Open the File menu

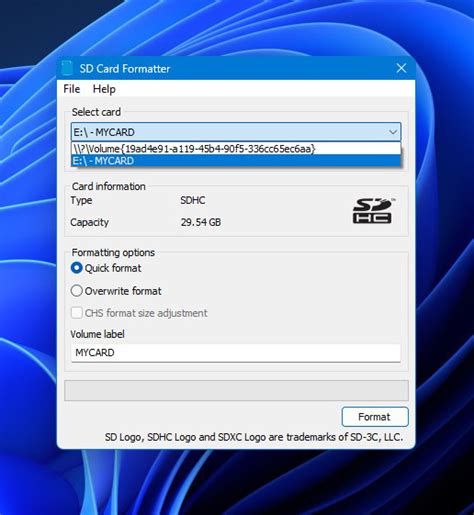(72, 89)
